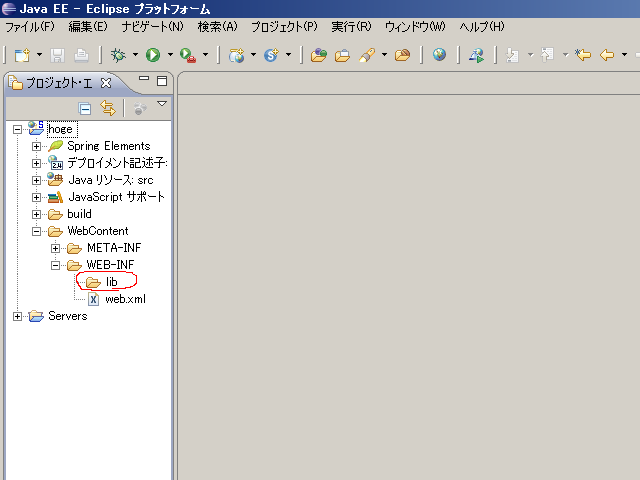640x480 pixels.
Task: Click Collapse All in project explorer
Action: 85,108
